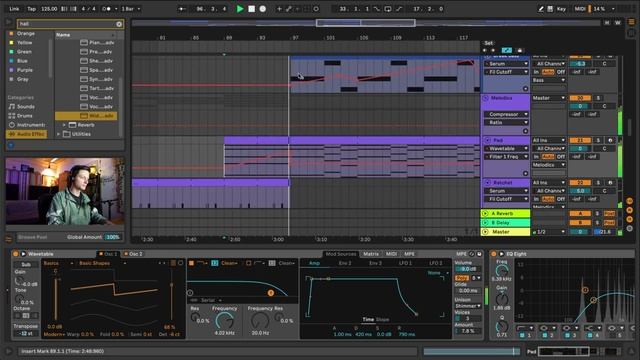Open the Shimmer unison mode dropdown

[468, 306]
